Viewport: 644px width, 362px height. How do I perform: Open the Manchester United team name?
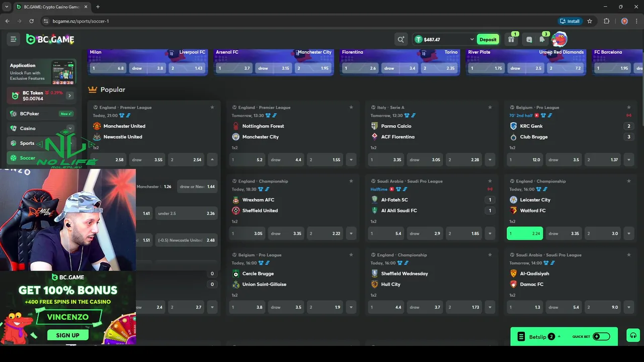124,126
